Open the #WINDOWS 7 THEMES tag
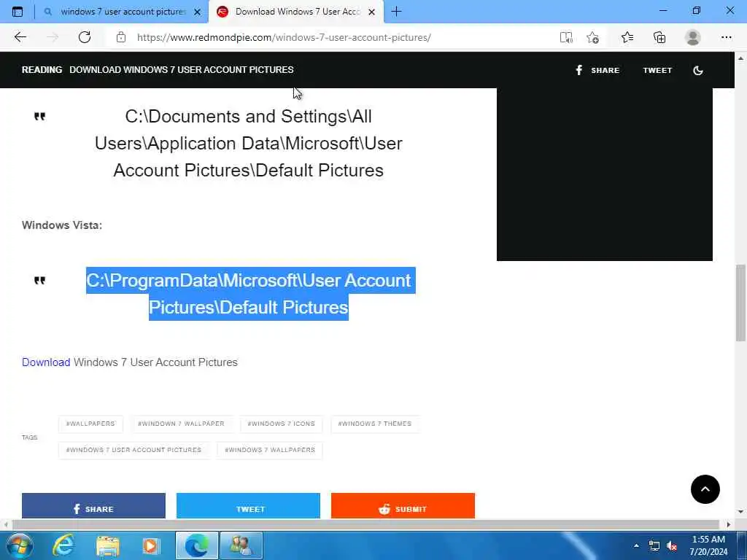 [x=374, y=424]
